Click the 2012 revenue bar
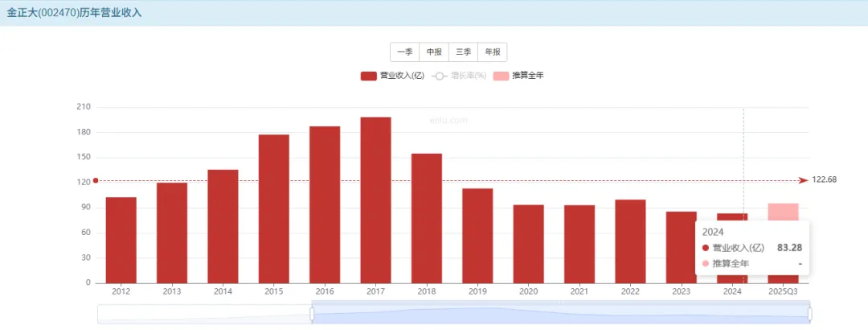Image resolution: width=868 pixels, height=330 pixels. (121, 240)
